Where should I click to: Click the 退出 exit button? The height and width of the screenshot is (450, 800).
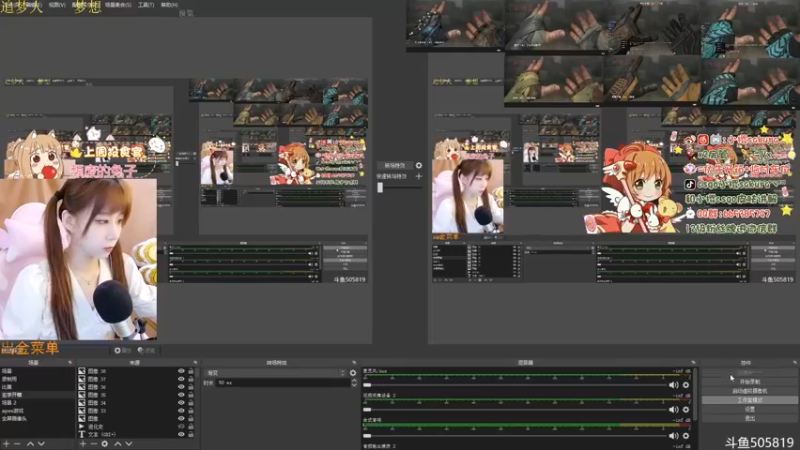[749, 418]
